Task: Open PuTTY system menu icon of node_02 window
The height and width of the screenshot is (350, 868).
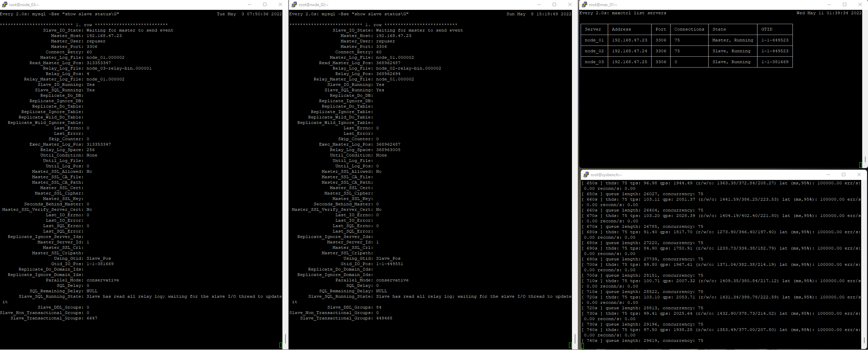Action: 294,5
